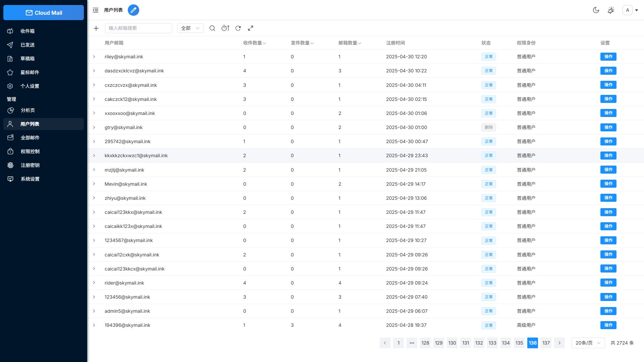This screenshot has width=644, height=362.
Task: Focus the 输入邮箱搜索 search field
Action: click(138, 28)
